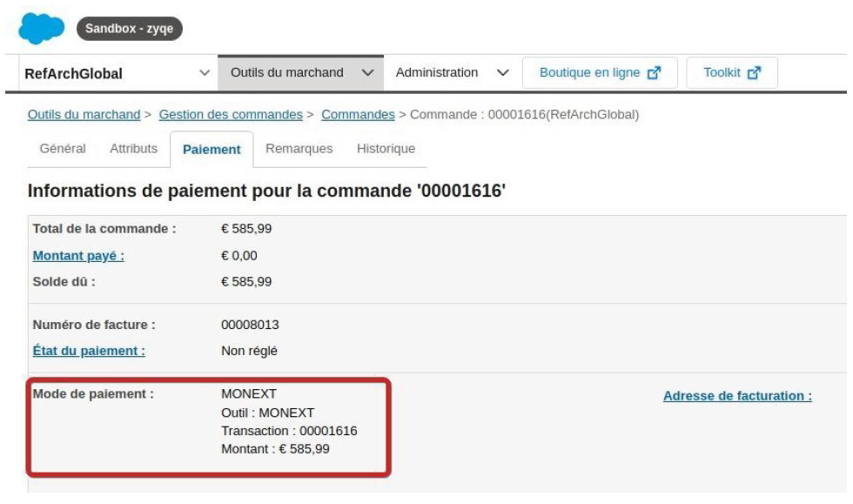853x504 pixels.
Task: Switch to the Attributs tab
Action: [134, 149]
